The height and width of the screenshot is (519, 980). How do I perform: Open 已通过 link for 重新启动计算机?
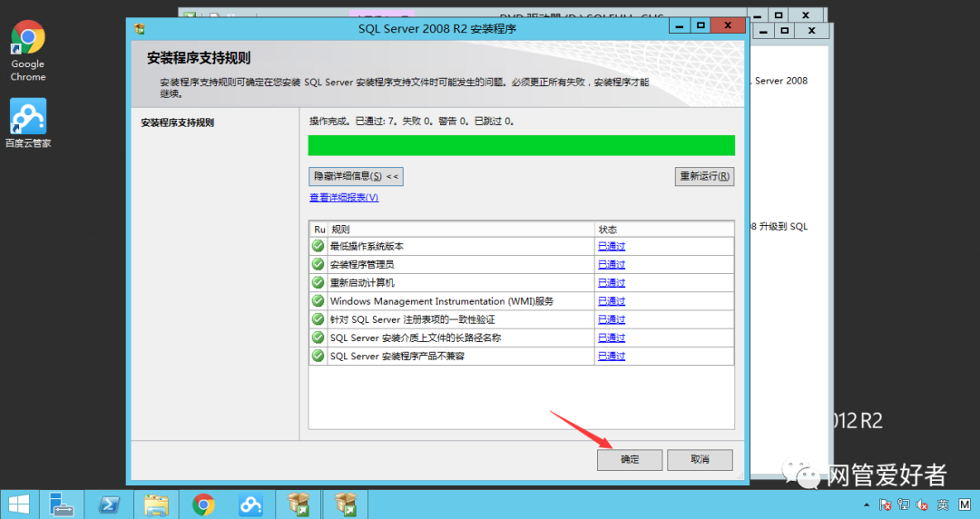[x=612, y=282]
